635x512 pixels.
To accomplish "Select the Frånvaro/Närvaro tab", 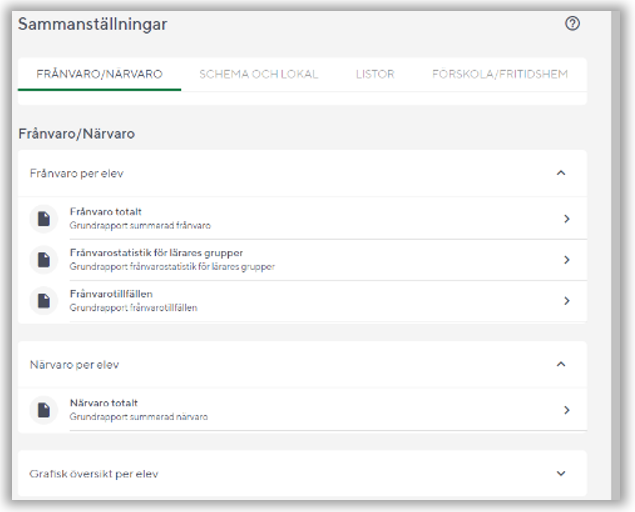I will (x=99, y=75).
